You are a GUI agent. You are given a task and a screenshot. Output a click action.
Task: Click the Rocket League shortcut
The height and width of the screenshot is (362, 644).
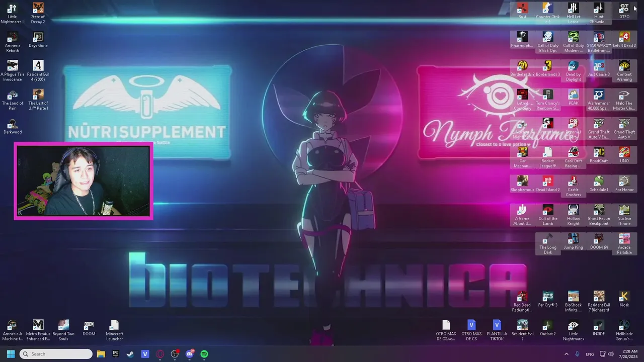click(x=548, y=157)
